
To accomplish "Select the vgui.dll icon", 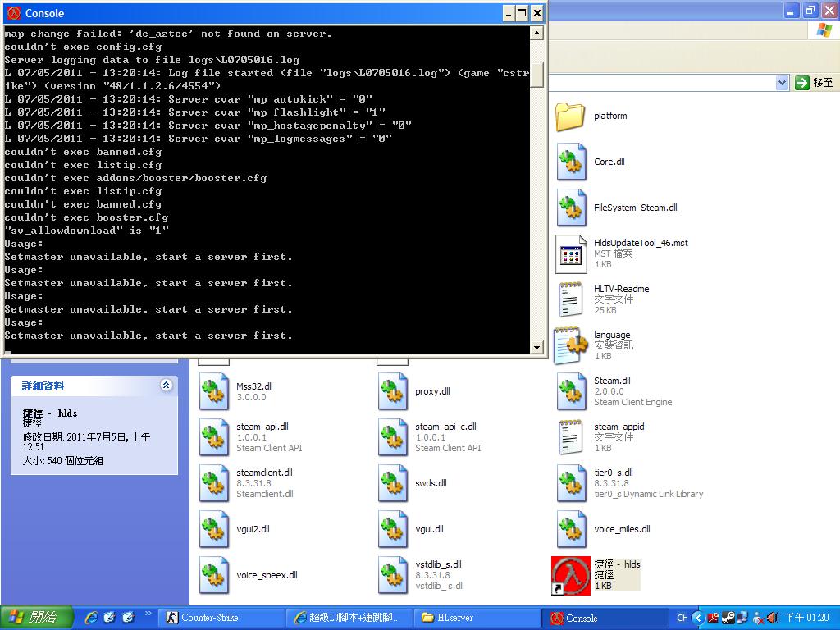I will pyautogui.click(x=393, y=530).
